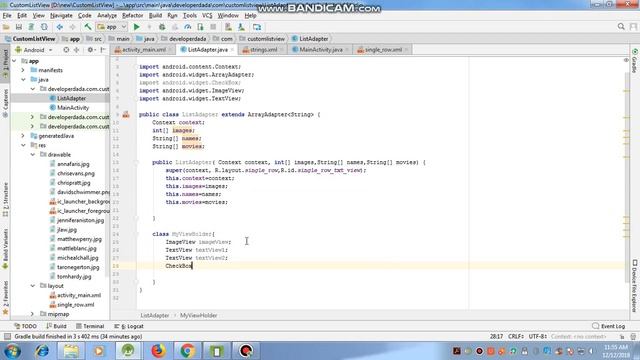Open Firefox from the taskbar
640x360 pixels.
coord(158,351)
